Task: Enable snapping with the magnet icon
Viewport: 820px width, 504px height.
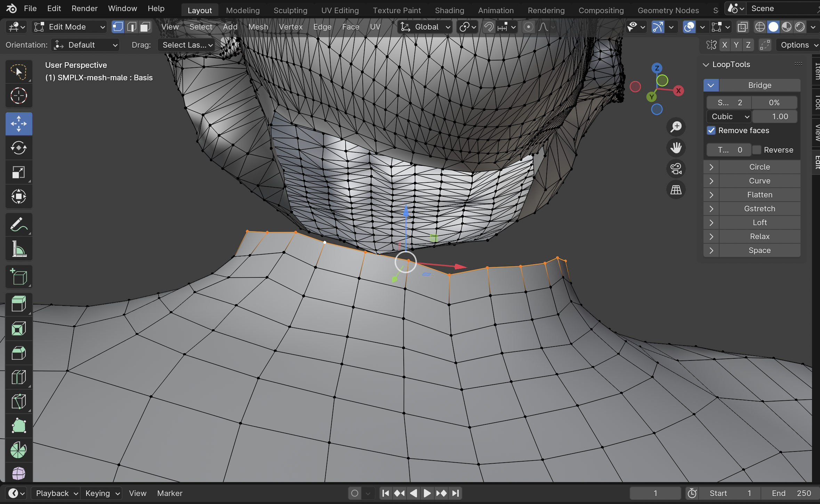Action: [x=488, y=27]
